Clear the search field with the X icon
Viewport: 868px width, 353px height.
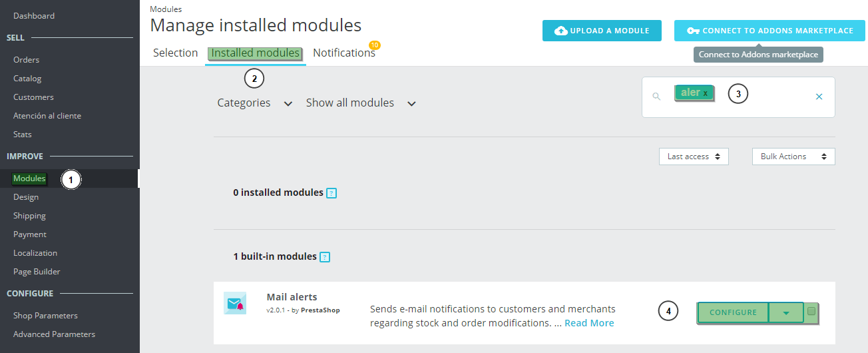[819, 97]
